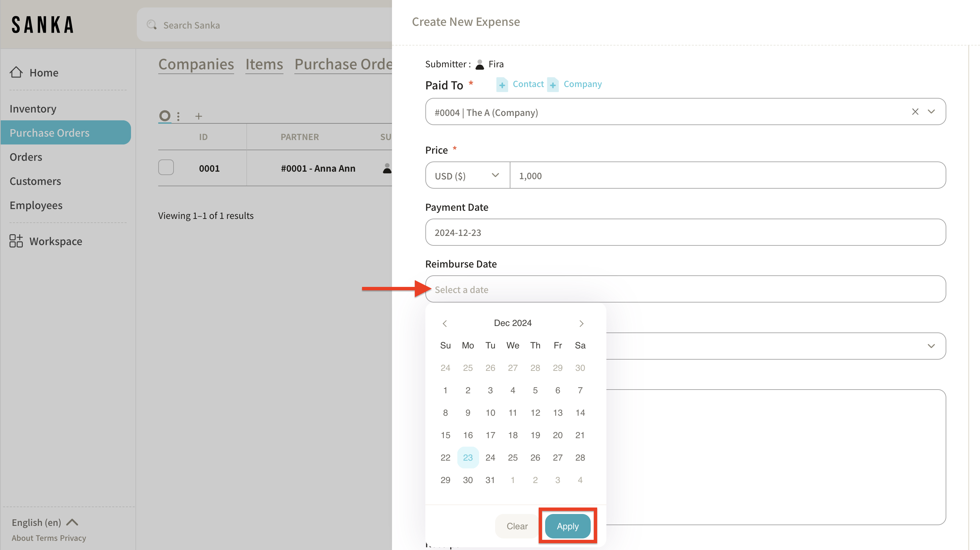Screen dimensions: 980x550
Task: Clear selected company with X icon
Action: pyautogui.click(x=915, y=112)
